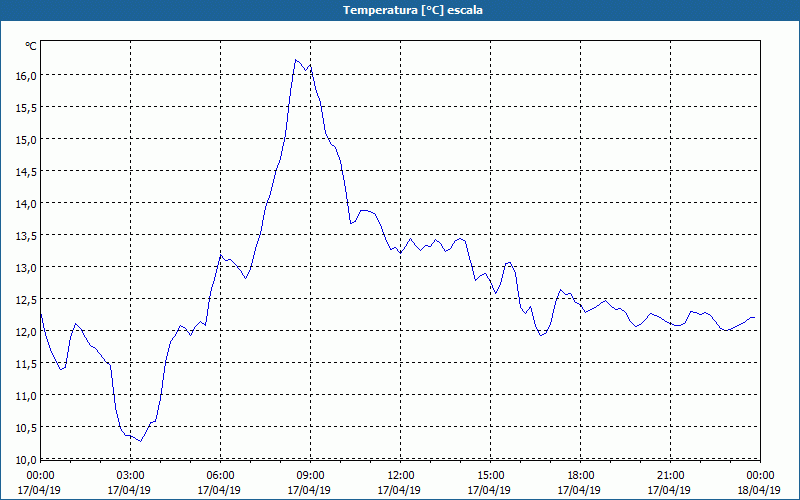The width and height of the screenshot is (800, 500).
Task: Click the 12,0 temperature label
Action: tap(27, 332)
